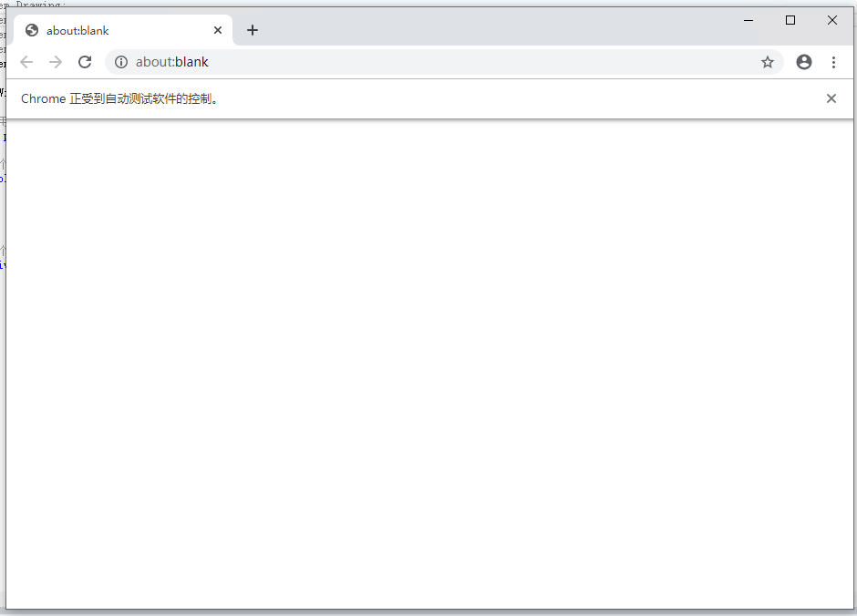Click the address bar to edit the URL
857x616 pixels.
(x=365, y=62)
